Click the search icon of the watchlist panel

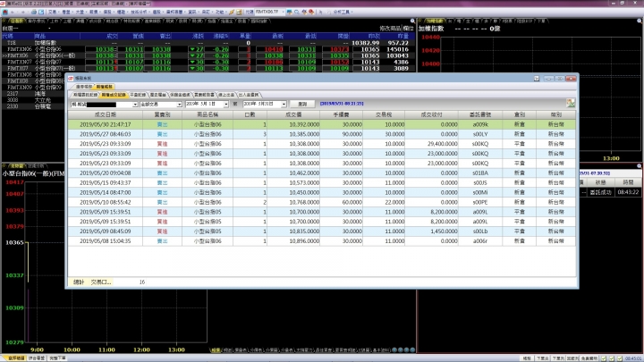(412, 21)
